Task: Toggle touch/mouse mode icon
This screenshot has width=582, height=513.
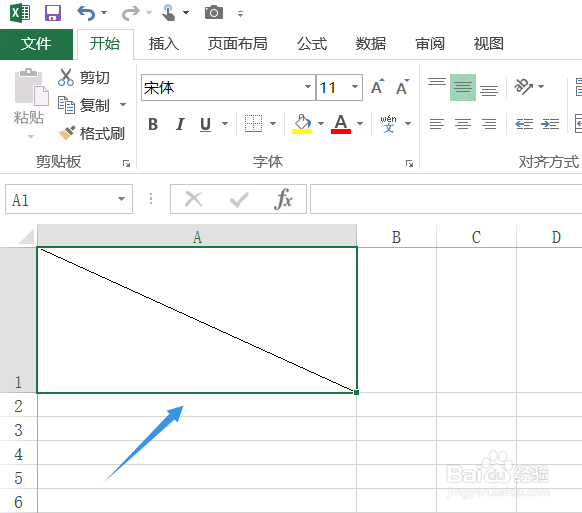Action: click(x=169, y=13)
